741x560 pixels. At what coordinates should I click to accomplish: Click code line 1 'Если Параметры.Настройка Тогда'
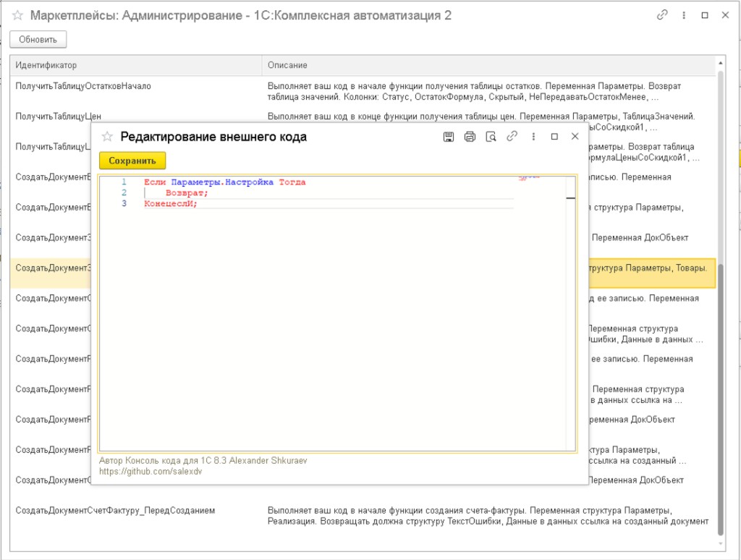tap(225, 182)
